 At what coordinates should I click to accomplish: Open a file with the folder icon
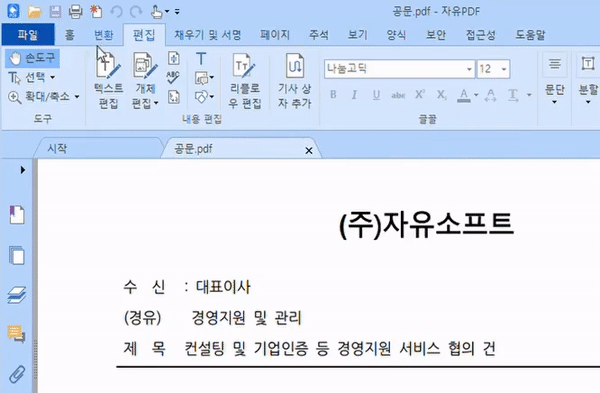pos(34,12)
